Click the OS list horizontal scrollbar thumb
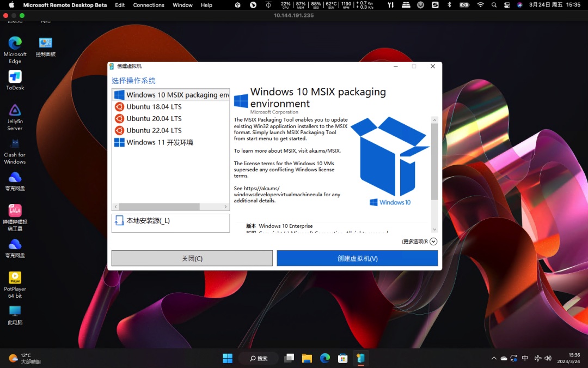 click(x=160, y=207)
